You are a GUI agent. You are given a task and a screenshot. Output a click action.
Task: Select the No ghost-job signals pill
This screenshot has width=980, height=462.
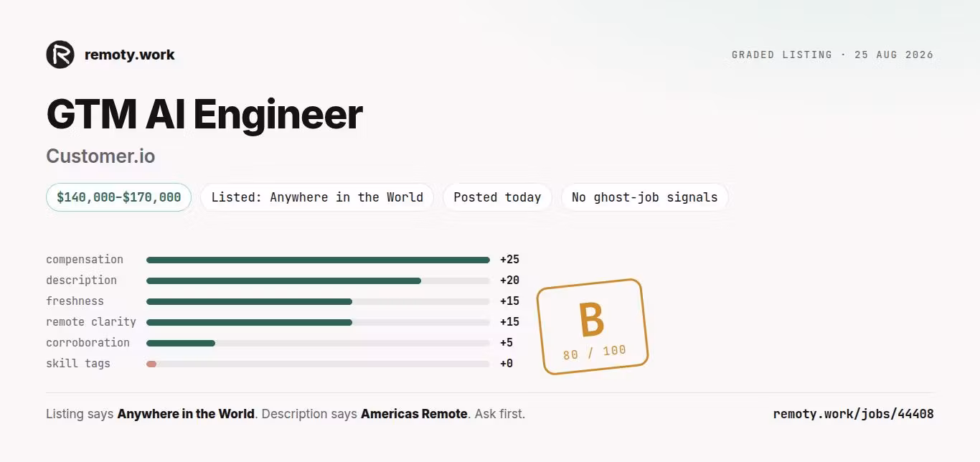click(x=644, y=197)
